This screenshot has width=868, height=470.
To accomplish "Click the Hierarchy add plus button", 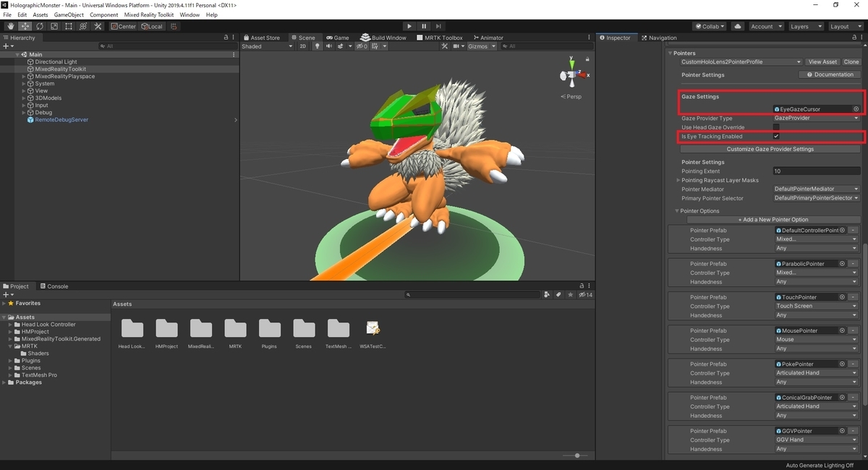I will pos(8,46).
